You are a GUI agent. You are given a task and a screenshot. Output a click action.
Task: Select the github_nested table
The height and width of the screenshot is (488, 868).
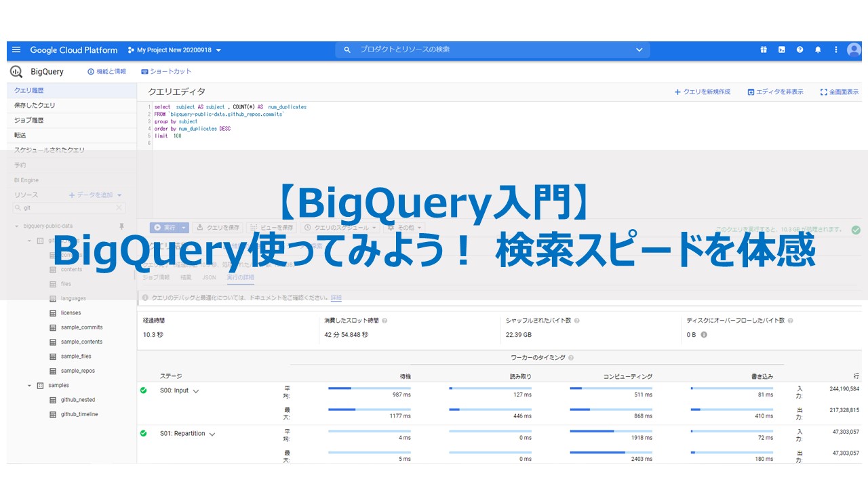[x=78, y=400]
